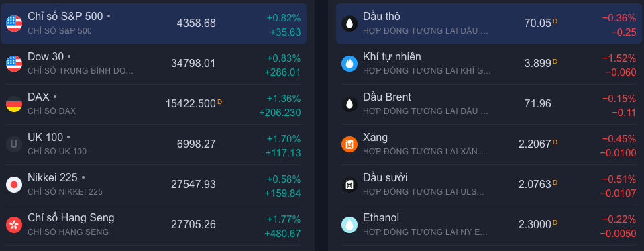Click Ethanol price value 2.3000
644x251 pixels.
535,225
